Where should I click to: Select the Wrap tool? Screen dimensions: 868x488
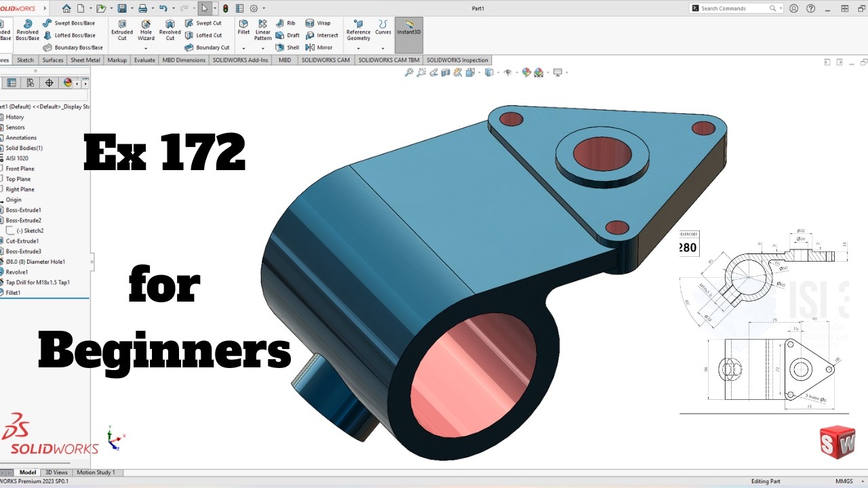click(x=318, y=23)
